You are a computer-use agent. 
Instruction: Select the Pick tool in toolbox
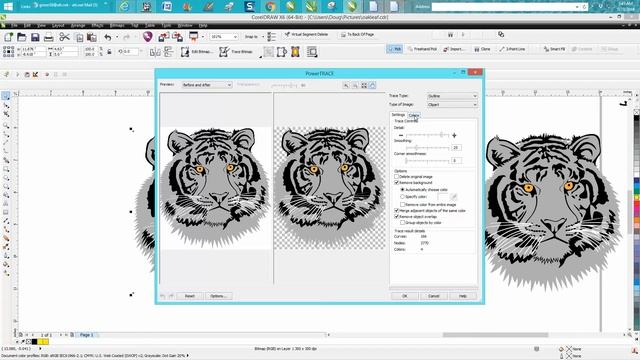pos(6,96)
